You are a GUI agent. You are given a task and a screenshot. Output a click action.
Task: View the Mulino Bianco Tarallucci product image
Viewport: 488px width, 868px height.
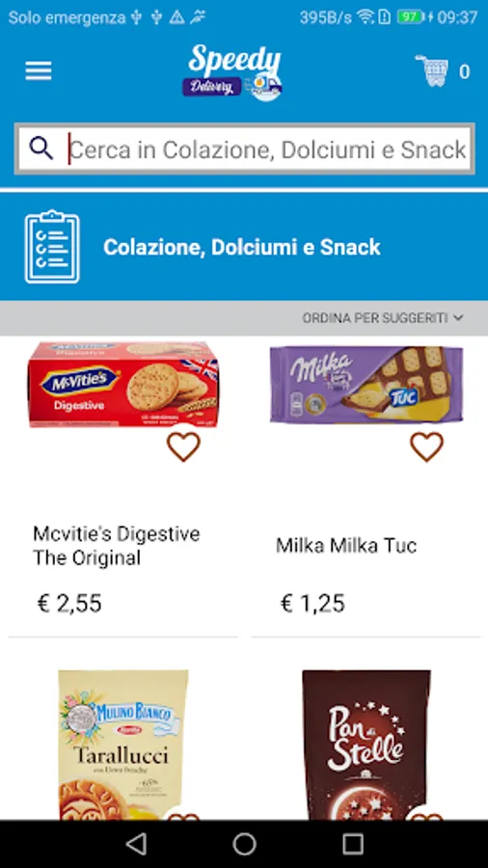[122, 745]
